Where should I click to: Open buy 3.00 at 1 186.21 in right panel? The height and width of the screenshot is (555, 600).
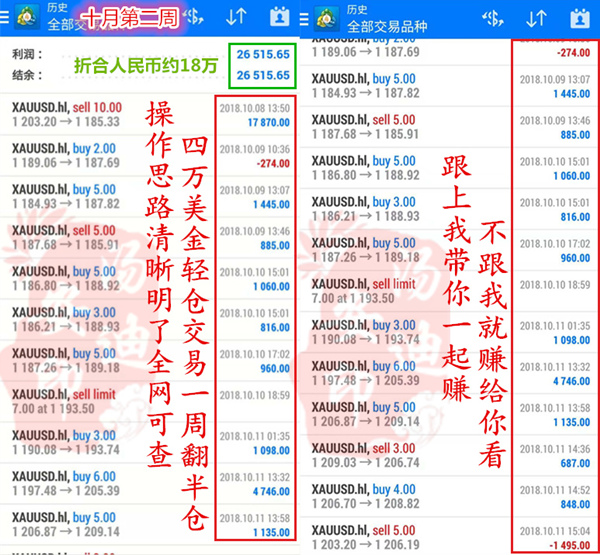(x=450, y=209)
